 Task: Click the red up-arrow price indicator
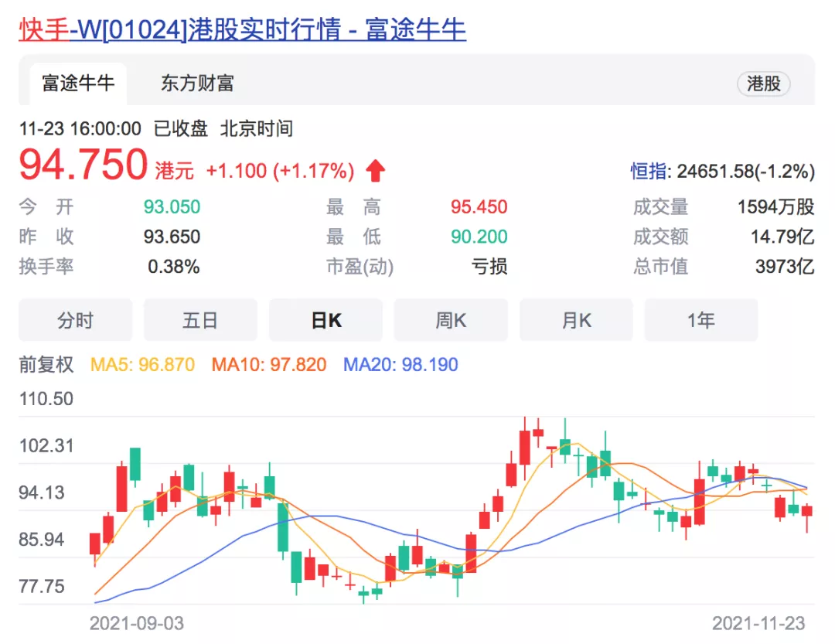pyautogui.click(x=375, y=170)
